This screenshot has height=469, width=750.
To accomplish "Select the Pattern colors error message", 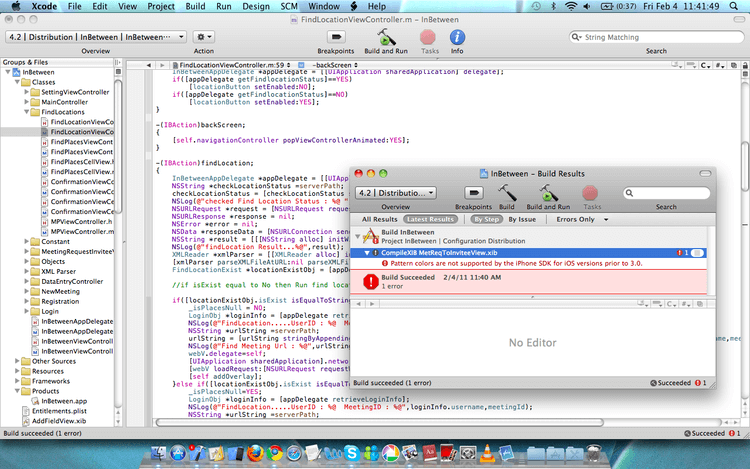I will point(516,263).
